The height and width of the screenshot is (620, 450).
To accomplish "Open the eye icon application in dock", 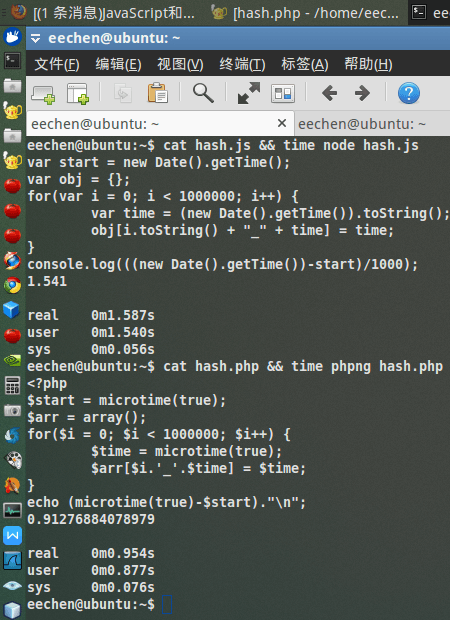I will pos(12,585).
